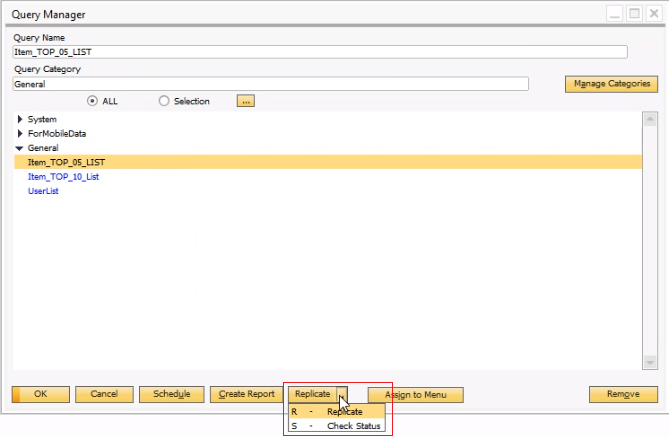Expand the ForMobileData category node

coord(20,134)
